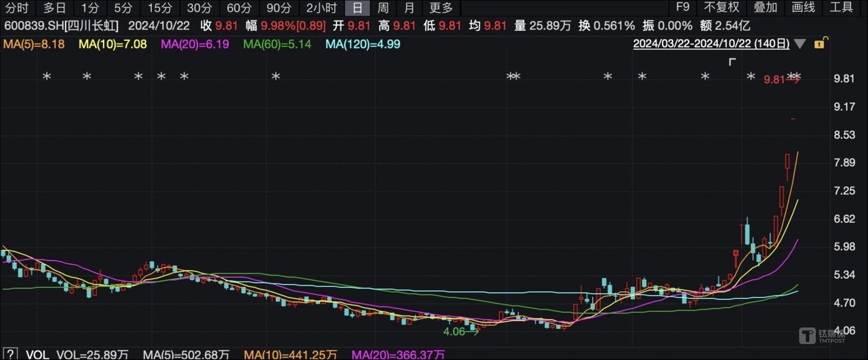
Task: Switch to the 分时 intraday tab
Action: pos(17,8)
